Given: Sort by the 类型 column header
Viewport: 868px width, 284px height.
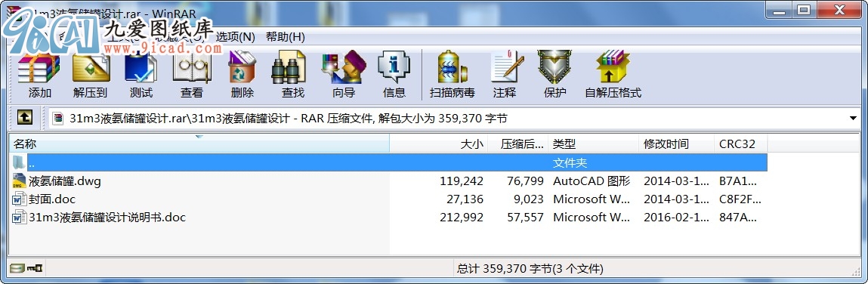Looking at the screenshot, I should (594, 144).
